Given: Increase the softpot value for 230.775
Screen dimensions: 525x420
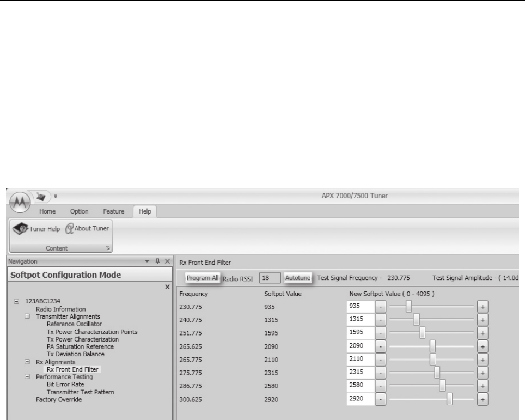Looking at the screenshot, I should (483, 307).
